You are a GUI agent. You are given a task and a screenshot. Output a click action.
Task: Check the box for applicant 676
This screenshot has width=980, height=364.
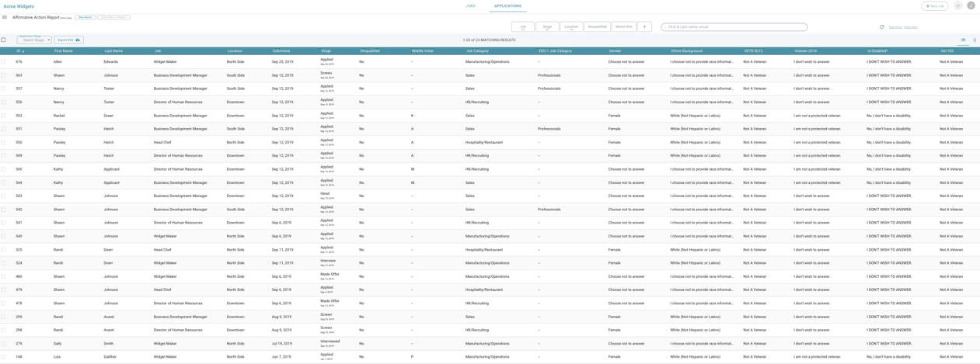coord(4,62)
